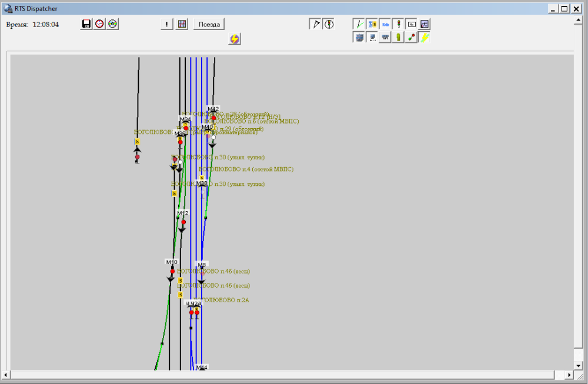This screenshot has width=588, height=384.
Task: Click the CD disc icon
Action: [x=112, y=24]
